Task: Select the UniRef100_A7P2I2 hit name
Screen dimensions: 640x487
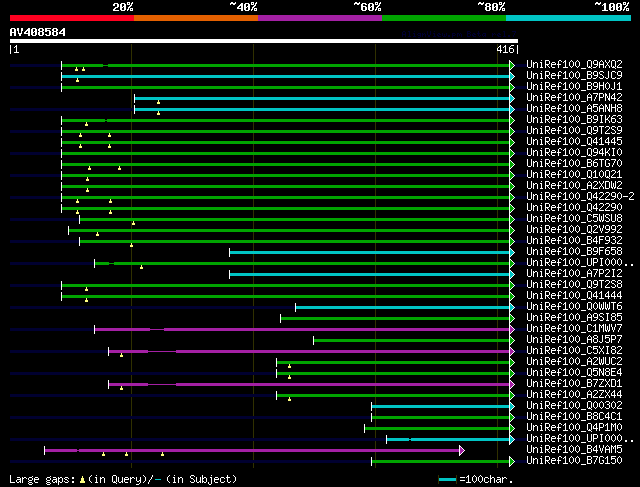Action: point(574,273)
